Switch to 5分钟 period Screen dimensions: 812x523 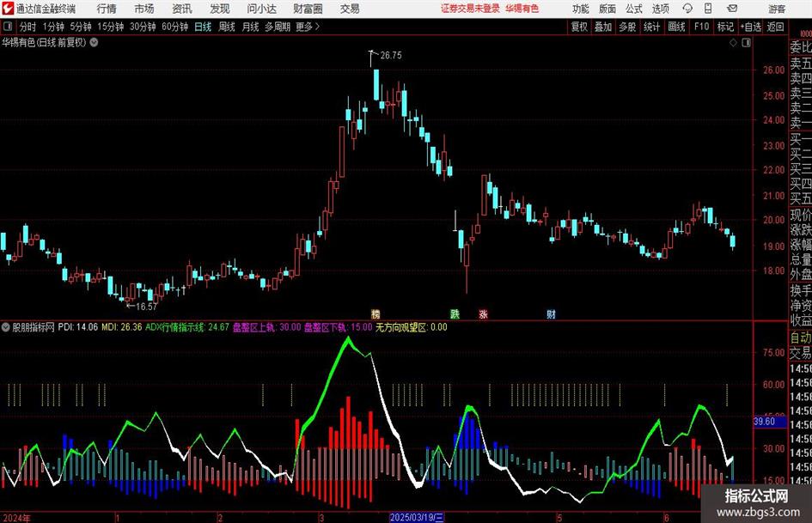81,27
